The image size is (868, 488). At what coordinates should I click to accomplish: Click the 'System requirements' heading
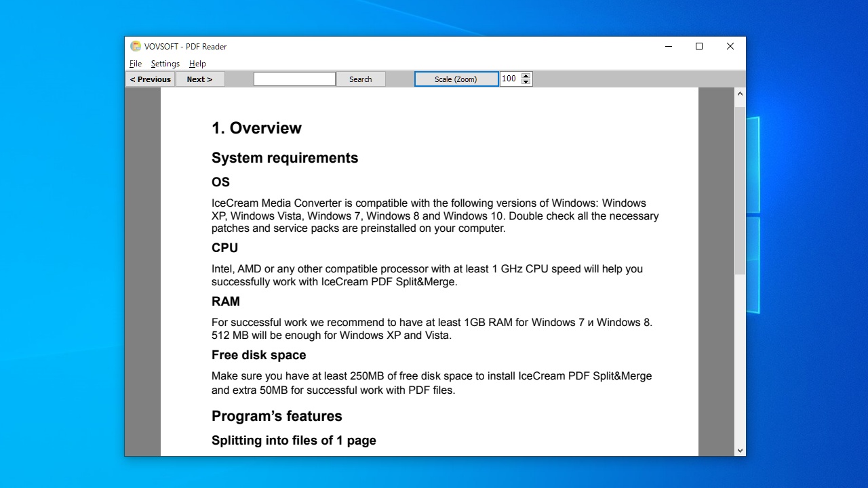click(285, 158)
